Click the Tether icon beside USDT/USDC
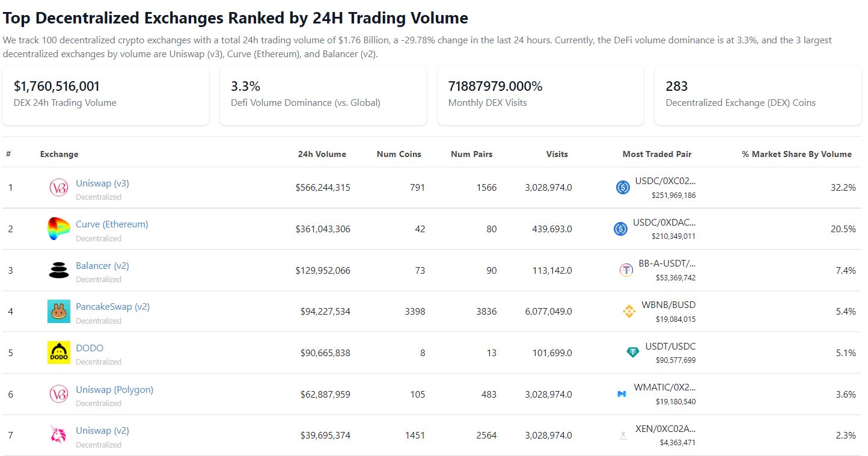The width and height of the screenshot is (868, 456). [632, 353]
